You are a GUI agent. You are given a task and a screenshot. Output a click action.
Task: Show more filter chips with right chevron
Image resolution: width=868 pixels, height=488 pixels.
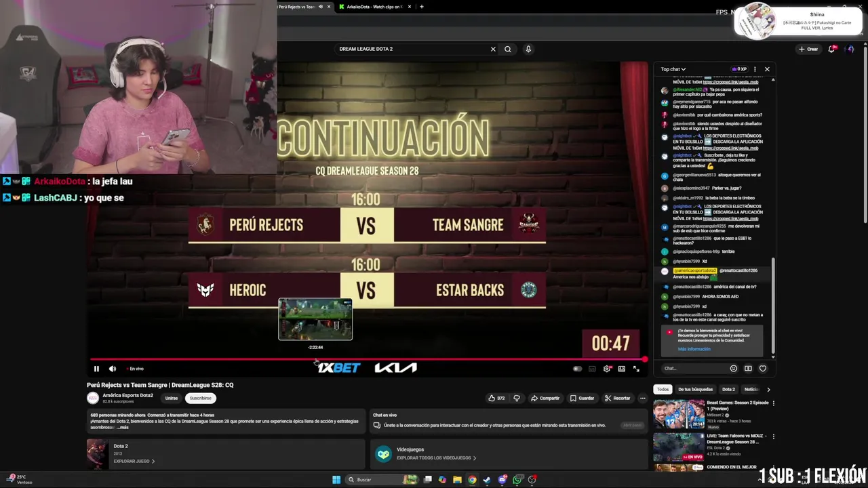(x=768, y=389)
